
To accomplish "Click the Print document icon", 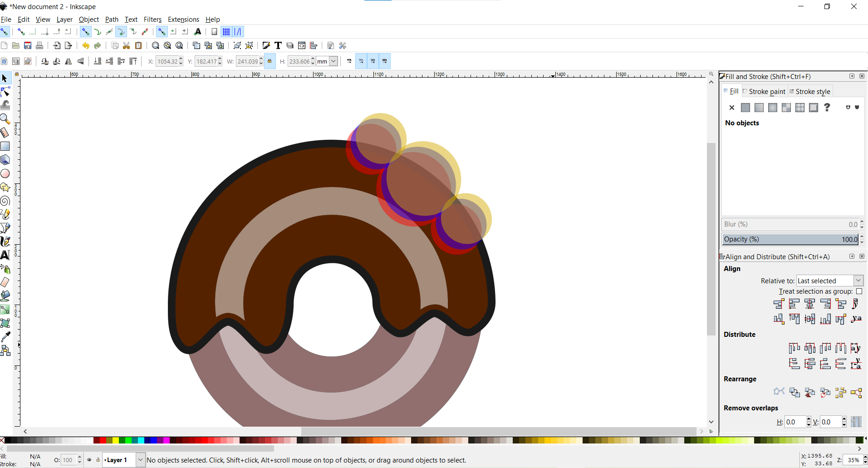I will pyautogui.click(x=39, y=45).
